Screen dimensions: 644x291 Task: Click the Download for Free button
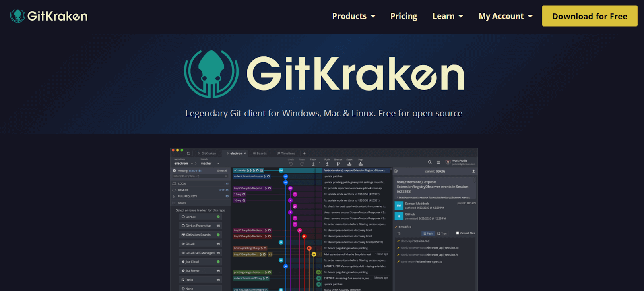click(x=590, y=16)
